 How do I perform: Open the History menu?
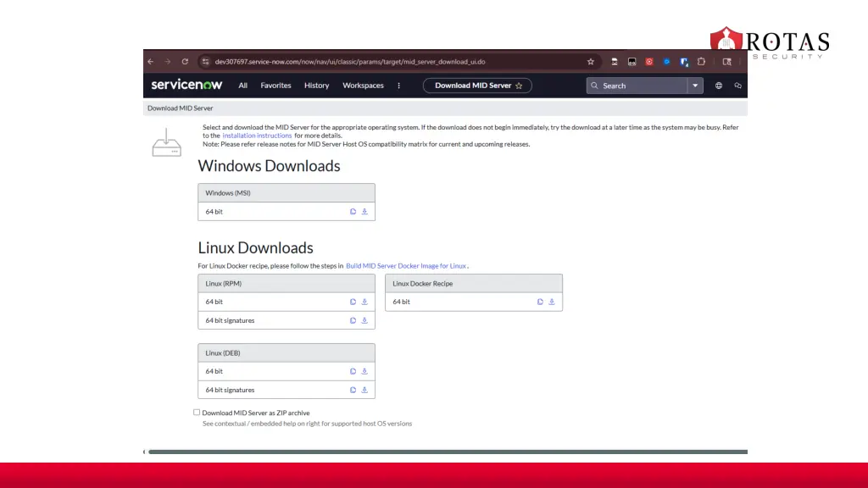click(x=317, y=86)
